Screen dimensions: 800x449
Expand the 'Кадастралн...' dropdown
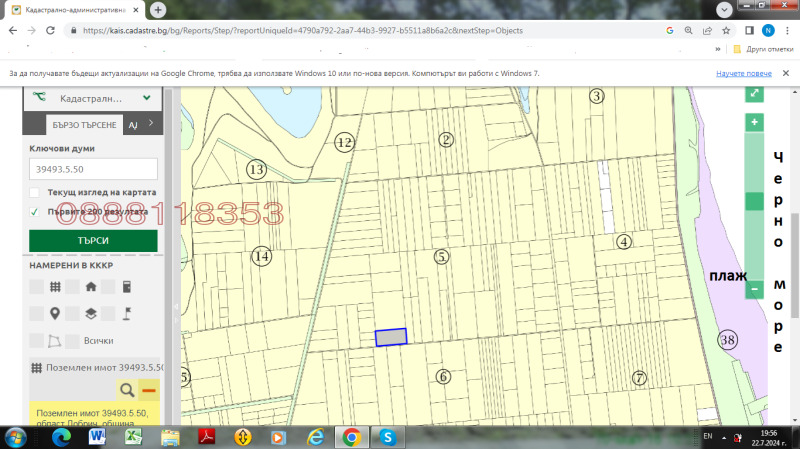[146, 98]
